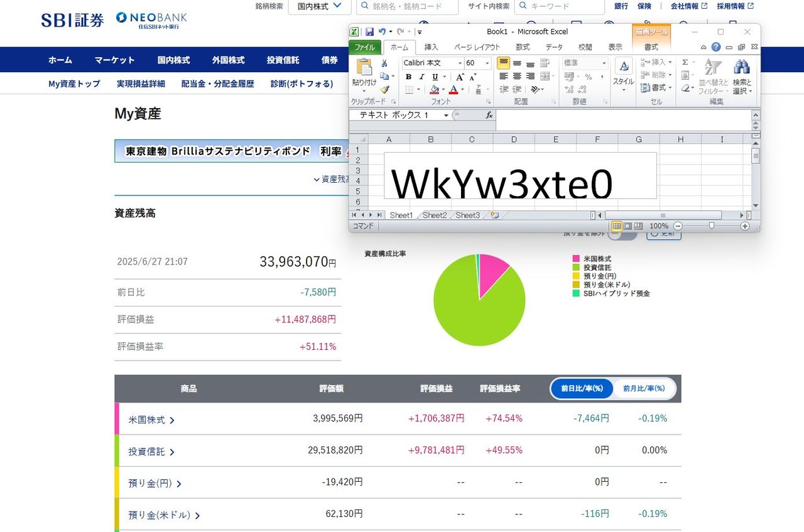
Task: Open the 外国株式 menu on SBI navigation
Action: click(x=228, y=60)
